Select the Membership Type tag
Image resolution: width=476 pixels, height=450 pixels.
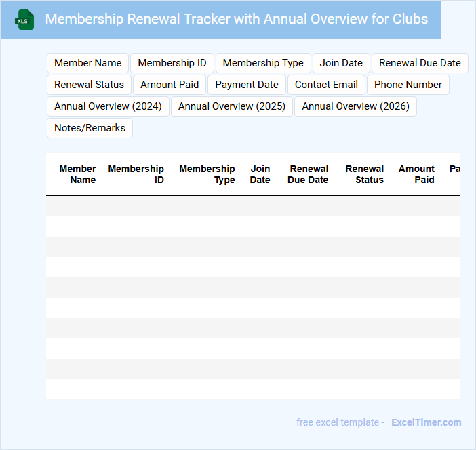(x=263, y=63)
